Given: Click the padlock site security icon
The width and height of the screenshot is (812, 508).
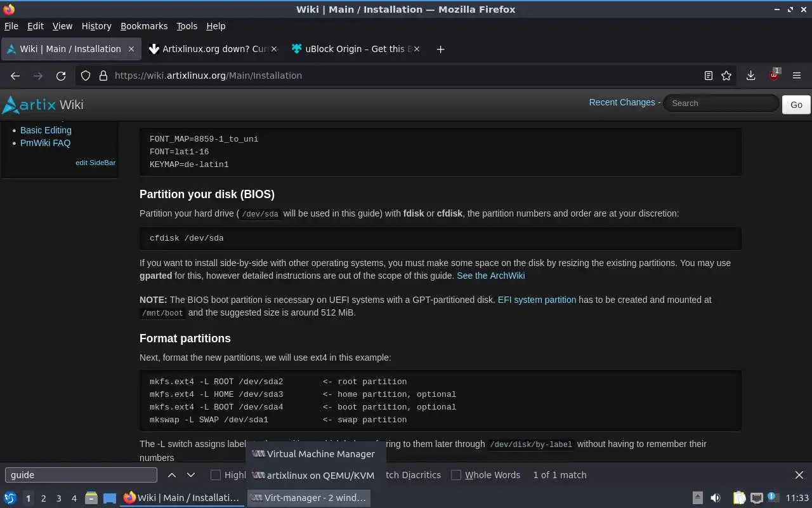Looking at the screenshot, I should point(103,76).
